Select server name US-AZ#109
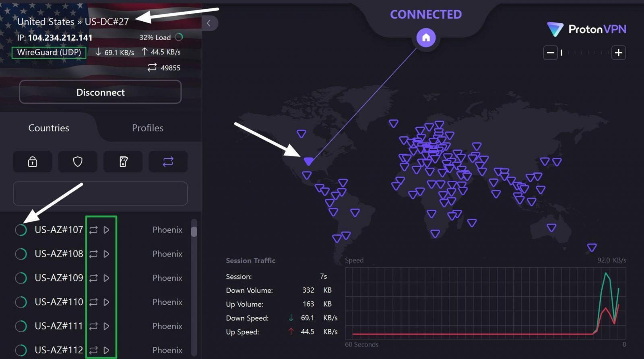The width and height of the screenshot is (644, 359). click(59, 278)
